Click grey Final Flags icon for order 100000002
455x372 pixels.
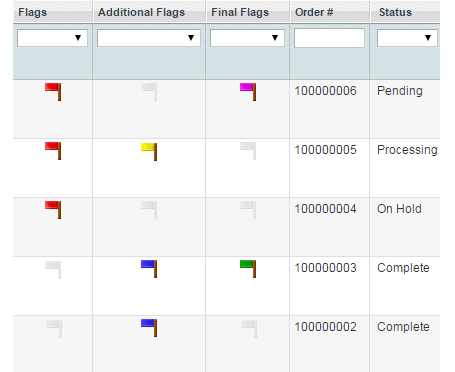(249, 329)
